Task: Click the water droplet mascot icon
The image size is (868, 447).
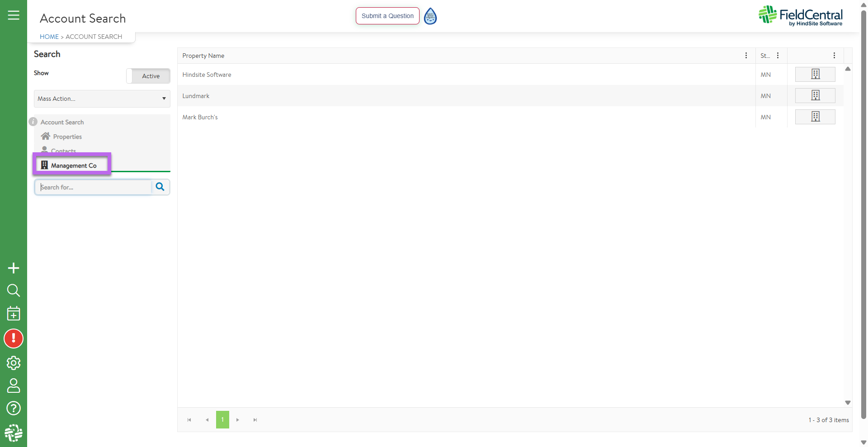Action: pyautogui.click(x=430, y=16)
